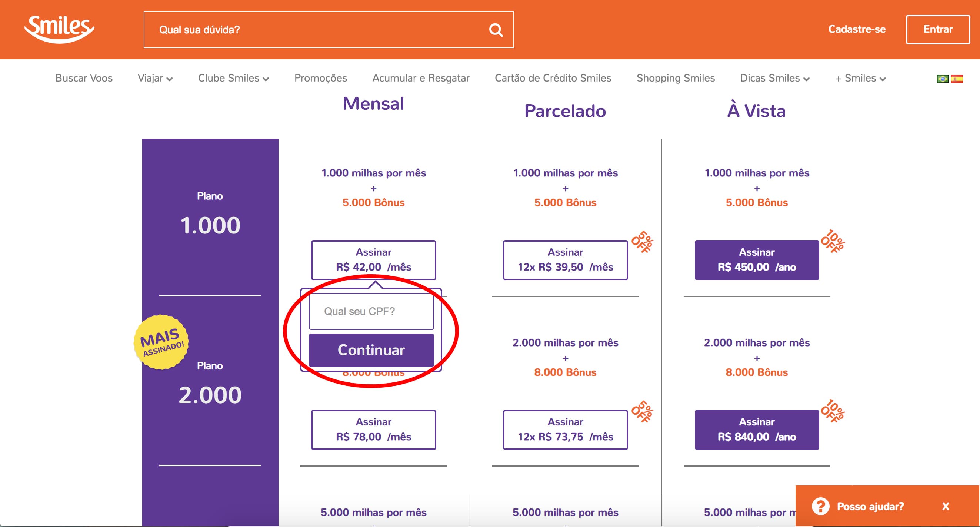Click the Mais Assinado badge
The image size is (980, 527).
pos(161,342)
